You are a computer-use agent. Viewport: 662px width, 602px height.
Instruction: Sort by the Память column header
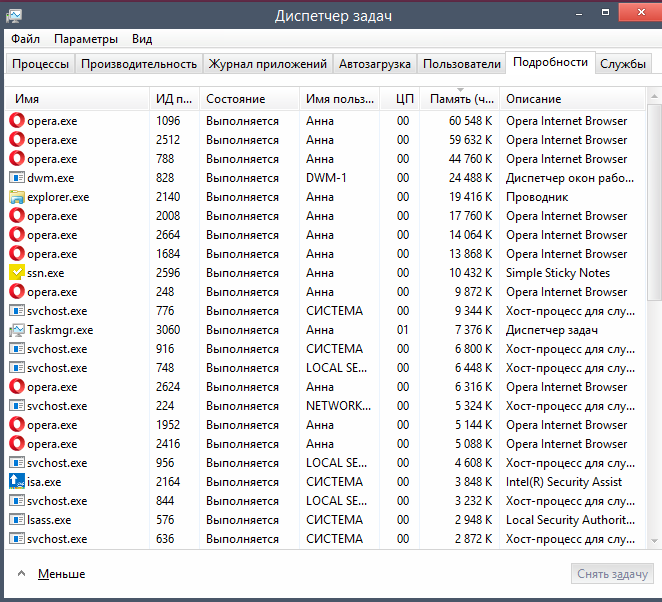[460, 99]
